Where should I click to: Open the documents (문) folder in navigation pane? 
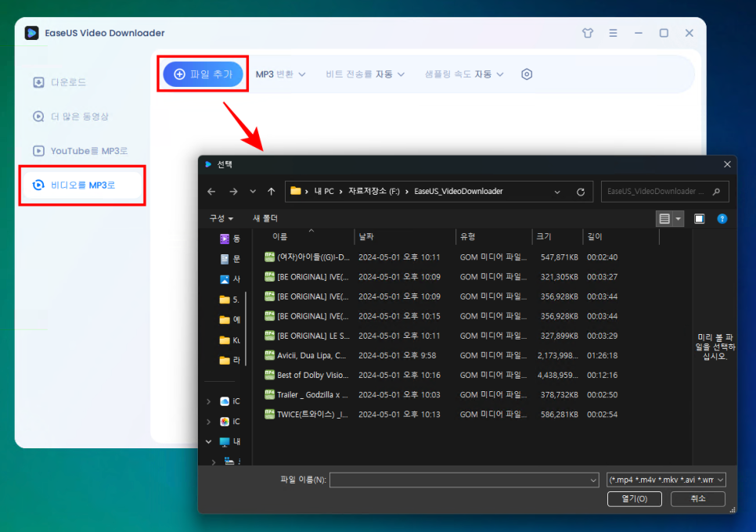pyautogui.click(x=229, y=259)
